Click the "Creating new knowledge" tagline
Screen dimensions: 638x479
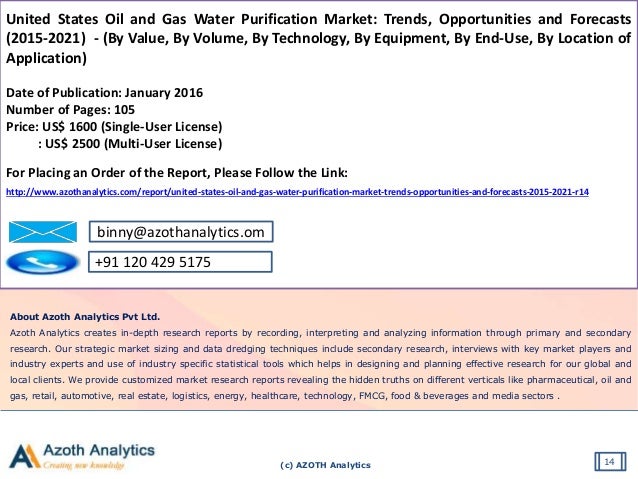point(84,465)
